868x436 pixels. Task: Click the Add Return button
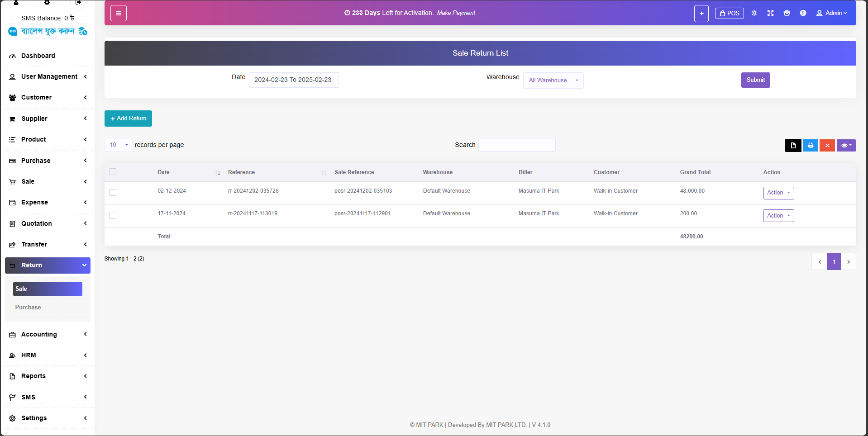point(128,118)
